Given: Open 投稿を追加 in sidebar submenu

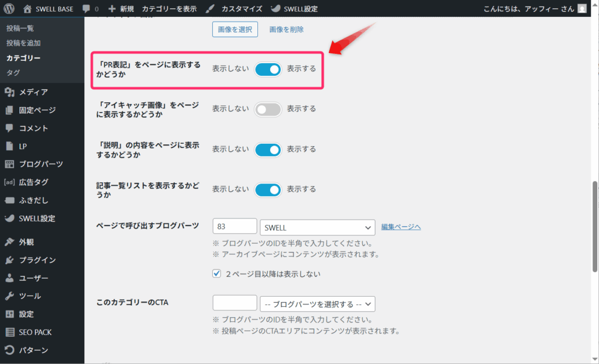Looking at the screenshot, I should point(23,43).
